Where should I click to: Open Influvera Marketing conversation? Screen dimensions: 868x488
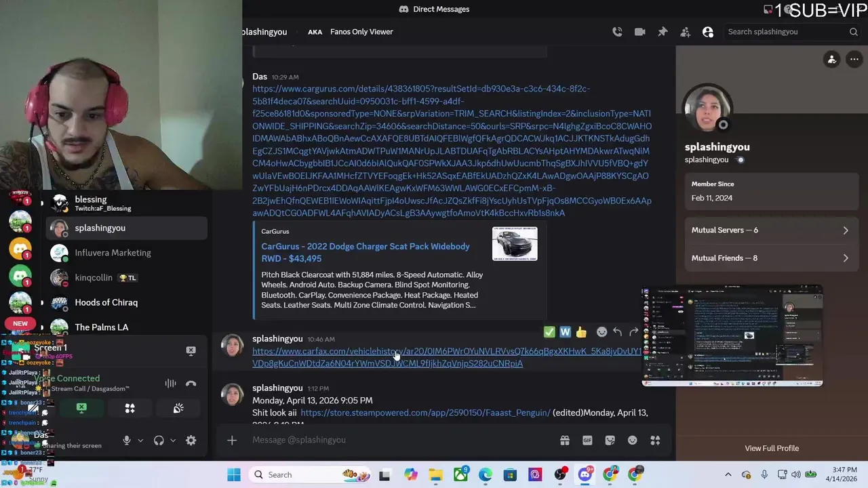pos(126,253)
